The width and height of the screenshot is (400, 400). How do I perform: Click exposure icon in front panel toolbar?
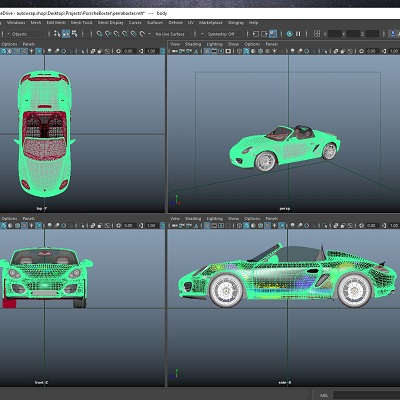[118, 226]
